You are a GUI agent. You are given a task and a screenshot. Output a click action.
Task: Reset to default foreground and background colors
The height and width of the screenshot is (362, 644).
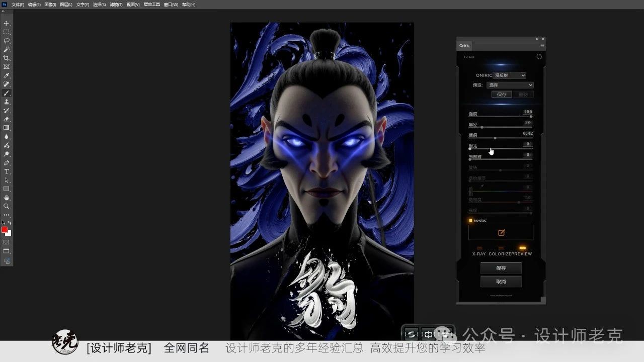point(3,223)
